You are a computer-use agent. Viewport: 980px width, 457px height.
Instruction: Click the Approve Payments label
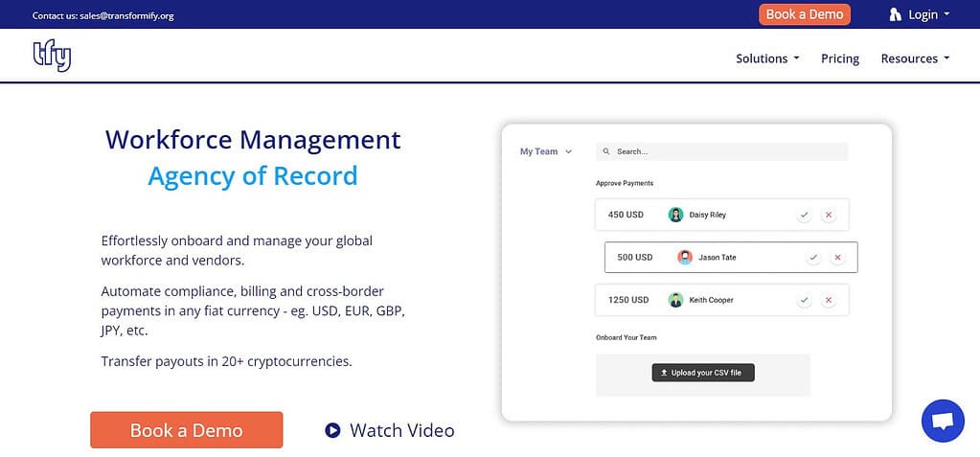coord(625,183)
